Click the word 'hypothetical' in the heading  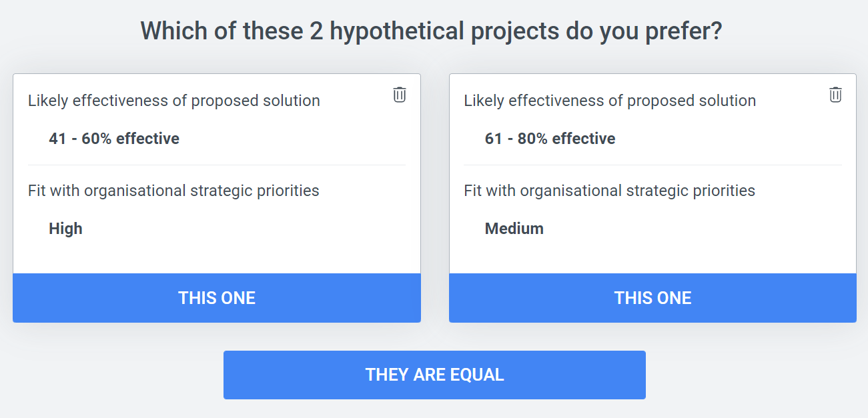394,31
